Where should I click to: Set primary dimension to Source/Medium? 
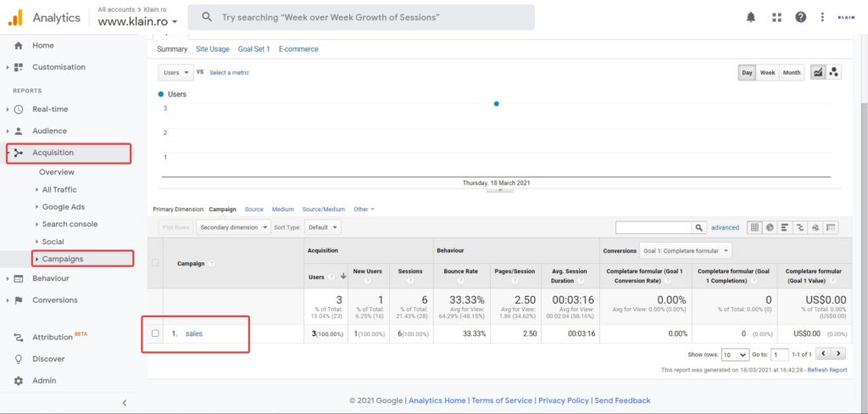(323, 210)
